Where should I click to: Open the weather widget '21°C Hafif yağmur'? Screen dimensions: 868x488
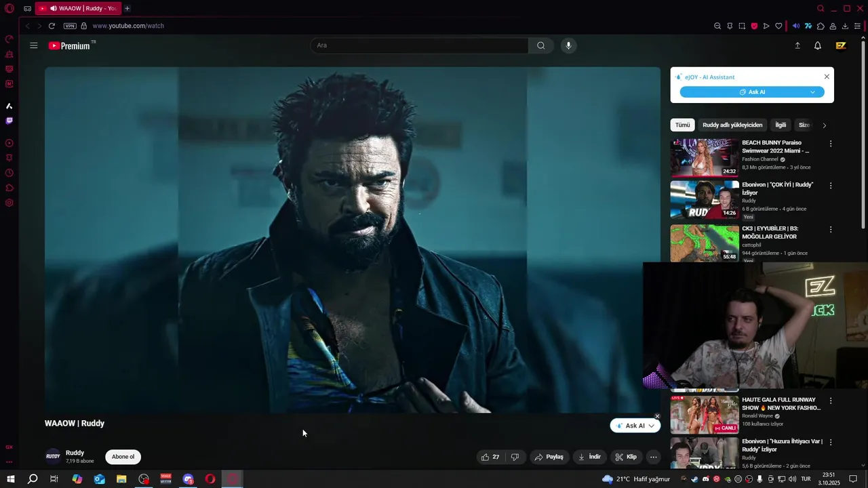click(x=635, y=479)
